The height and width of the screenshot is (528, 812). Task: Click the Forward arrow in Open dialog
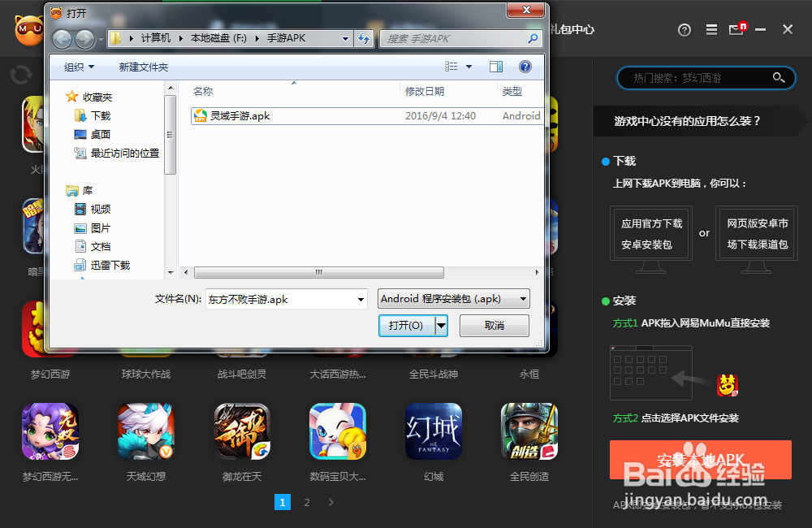tap(84, 39)
